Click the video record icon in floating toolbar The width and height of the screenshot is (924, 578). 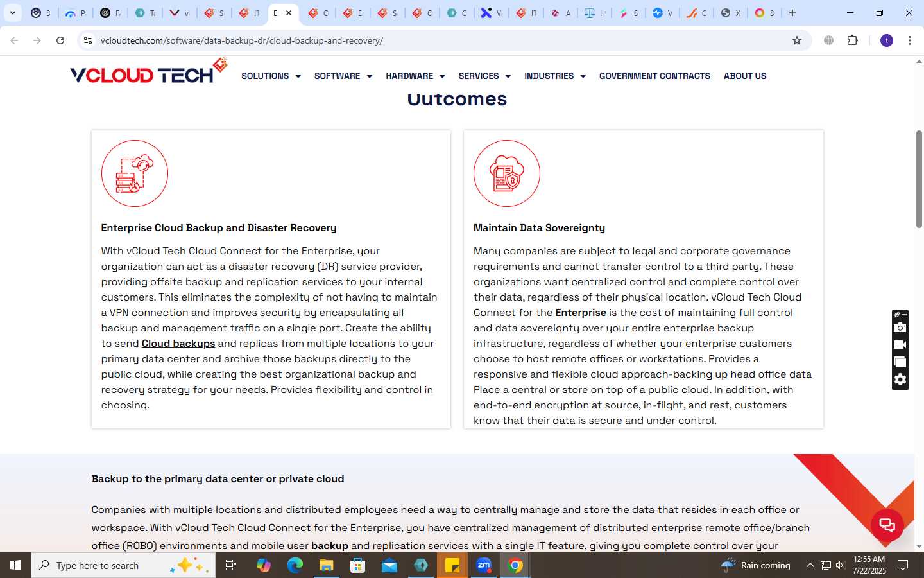click(x=900, y=345)
